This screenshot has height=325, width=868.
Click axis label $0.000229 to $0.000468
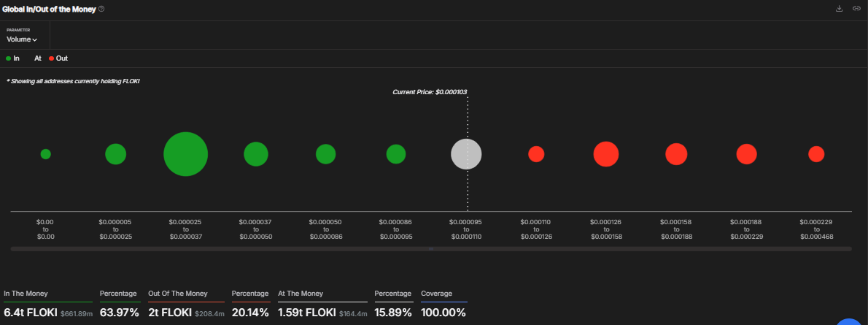[816, 229]
